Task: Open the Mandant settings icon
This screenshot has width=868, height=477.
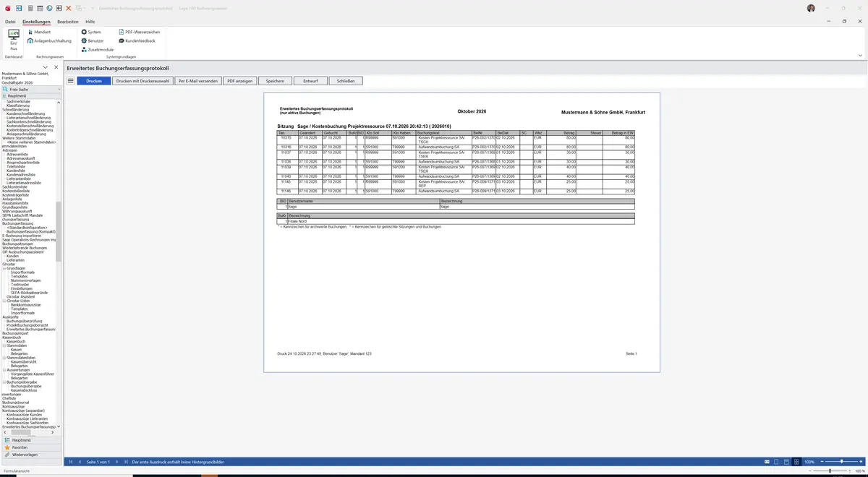Action: point(30,32)
